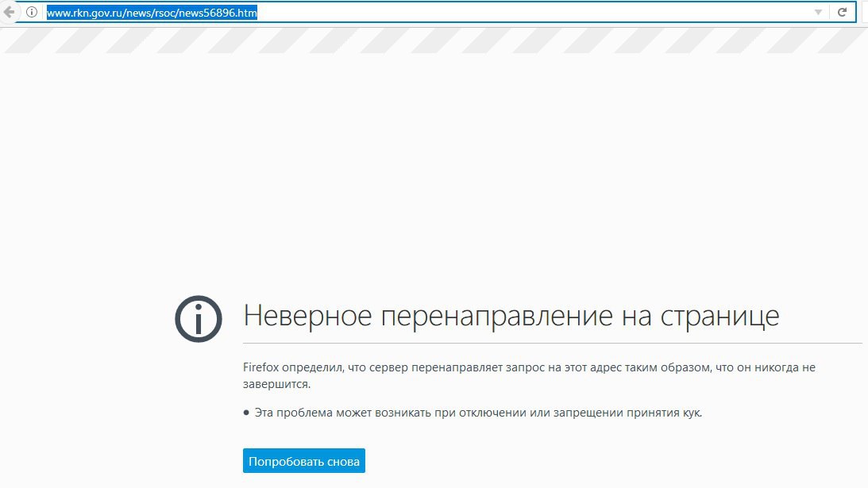Go back with the browser back arrow
Screen dimensions: 868x488
(x=9, y=12)
